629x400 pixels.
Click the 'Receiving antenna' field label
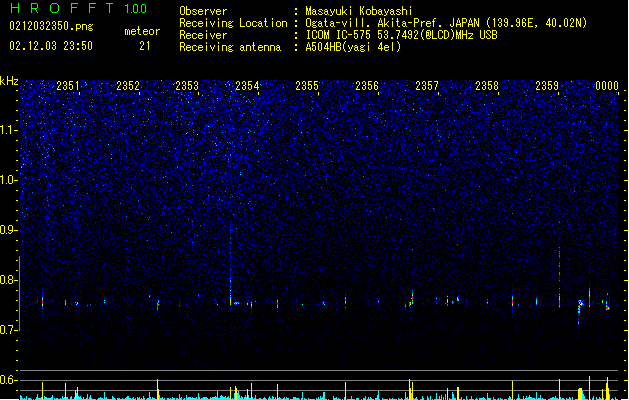230,47
